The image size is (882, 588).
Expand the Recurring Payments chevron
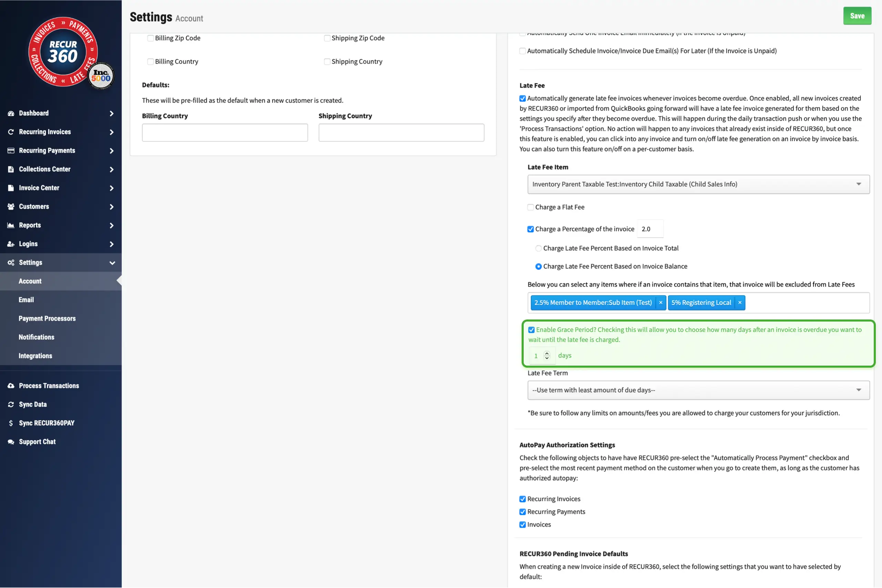click(112, 151)
